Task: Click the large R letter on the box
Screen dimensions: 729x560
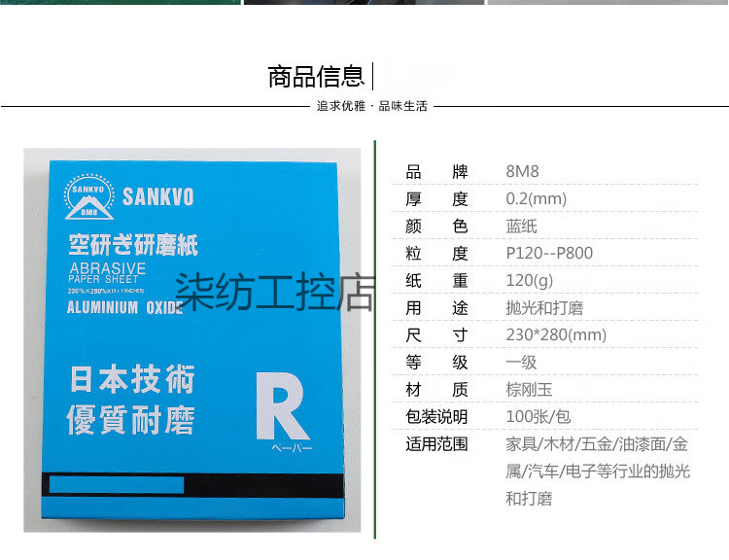Action: 282,406
